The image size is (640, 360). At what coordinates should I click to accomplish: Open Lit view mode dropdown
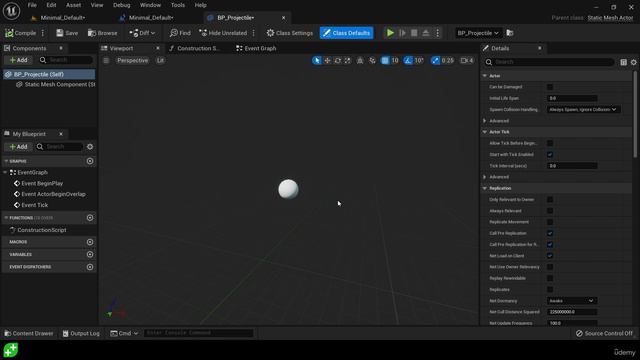pyautogui.click(x=160, y=60)
